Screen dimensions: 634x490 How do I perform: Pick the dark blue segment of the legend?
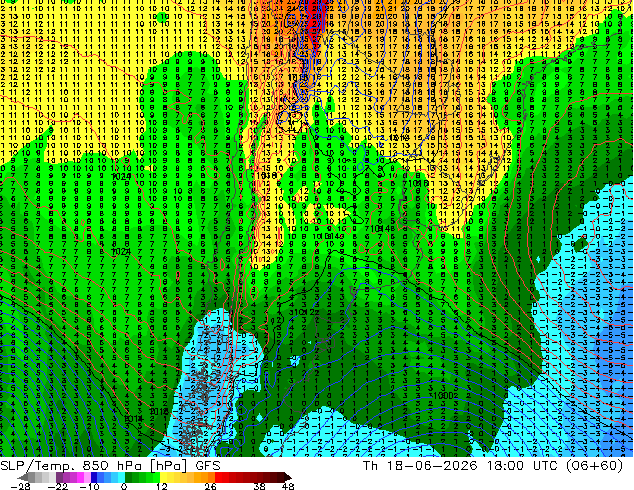[94, 477]
